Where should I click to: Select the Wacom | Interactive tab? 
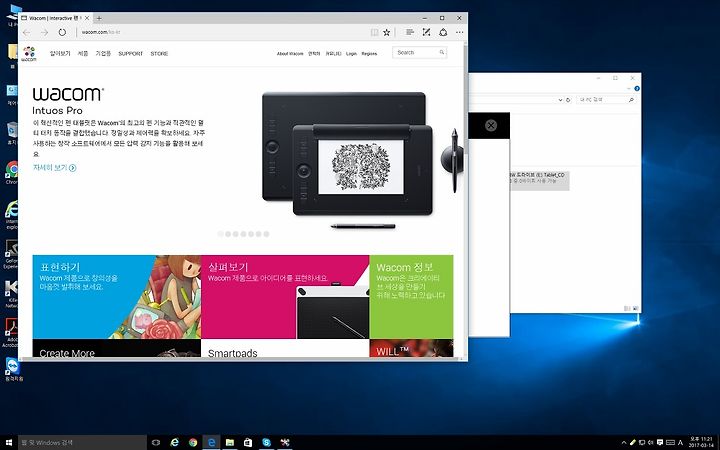click(x=55, y=18)
